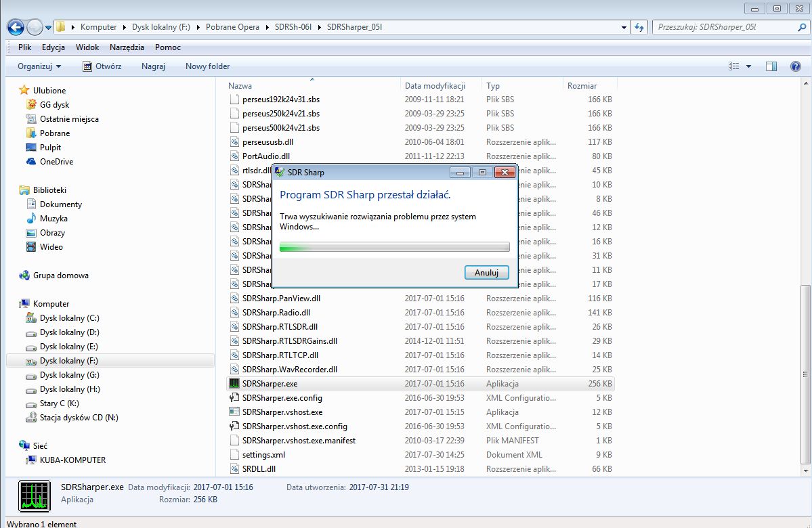Select SDRSharper.vshost.exe file
Screen dimensions: 812x528
click(x=421, y=412)
